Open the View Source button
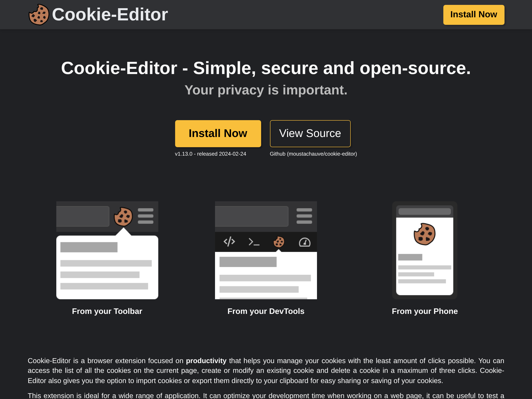This screenshot has width=532, height=399. coord(310,133)
